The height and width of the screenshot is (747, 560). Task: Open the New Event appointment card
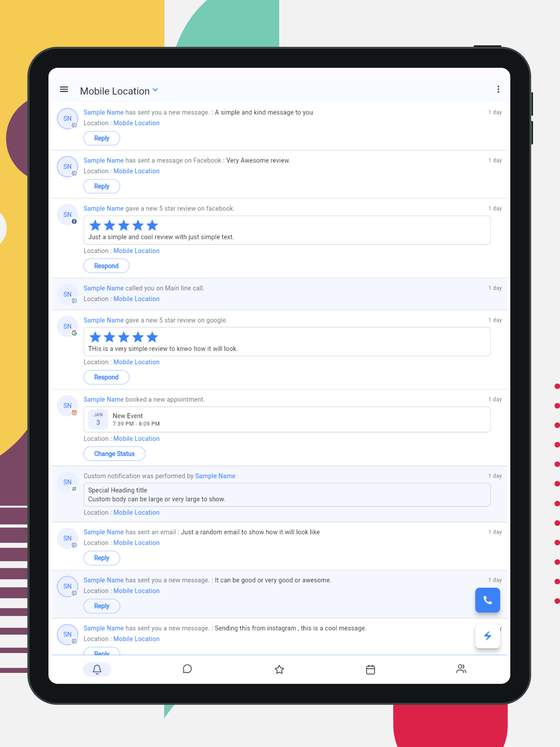pos(287,419)
